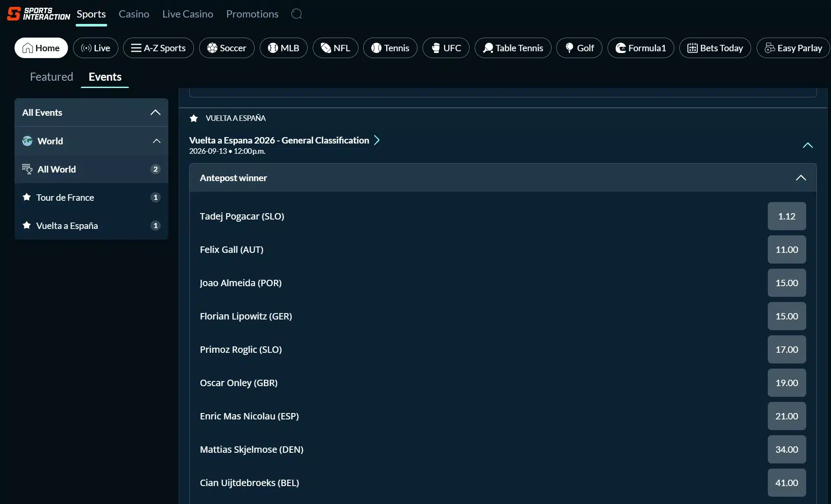This screenshot has height=504, width=831.
Task: Click the Golf ball icon
Action: tap(570, 48)
